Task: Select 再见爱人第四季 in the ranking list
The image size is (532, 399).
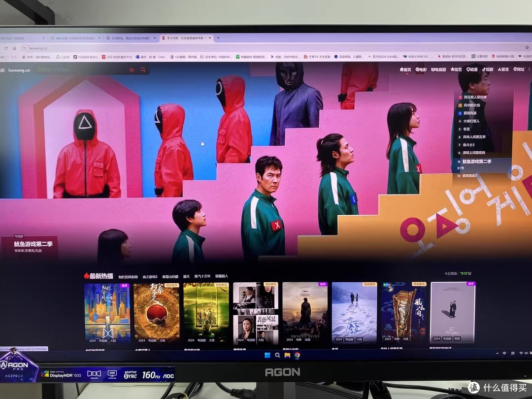Action: [475, 97]
